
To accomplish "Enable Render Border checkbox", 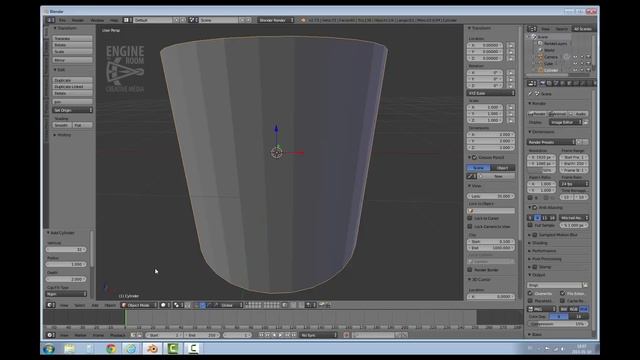I will pyautogui.click(x=470, y=270).
